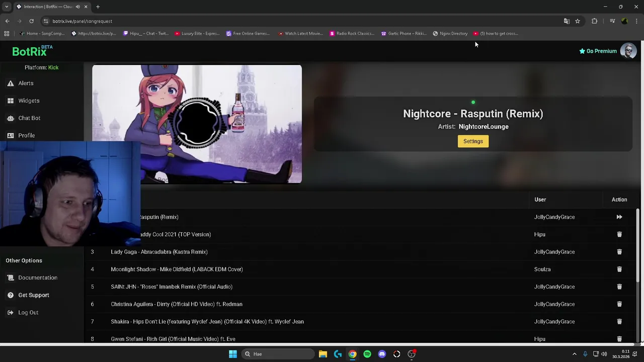644x362 pixels.
Task: Click the User column header
Action: (540, 200)
